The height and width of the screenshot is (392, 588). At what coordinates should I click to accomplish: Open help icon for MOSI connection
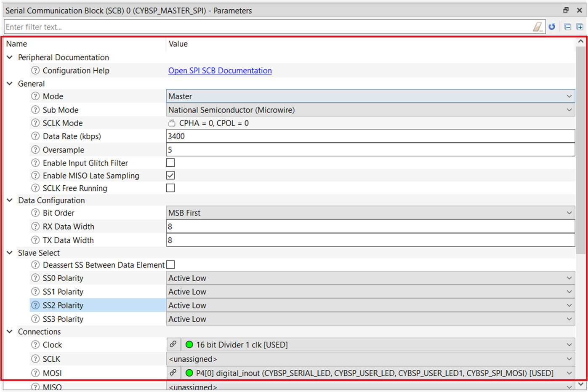[x=36, y=373]
